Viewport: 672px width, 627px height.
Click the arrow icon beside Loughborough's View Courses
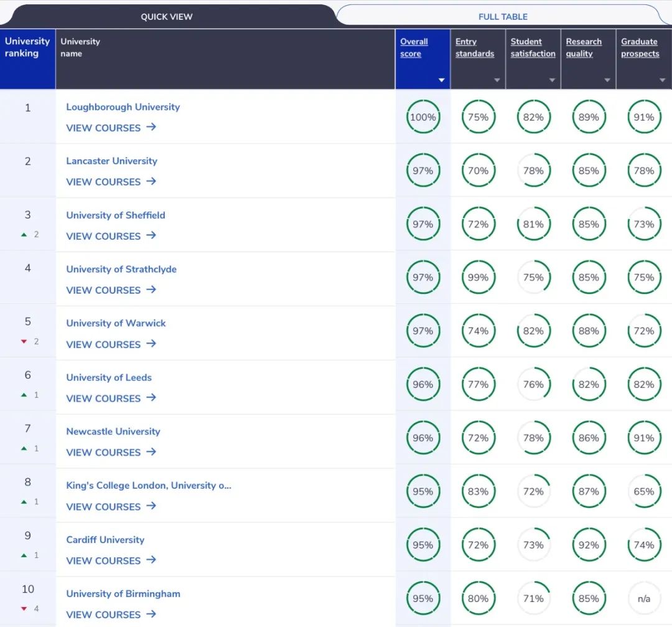click(151, 127)
